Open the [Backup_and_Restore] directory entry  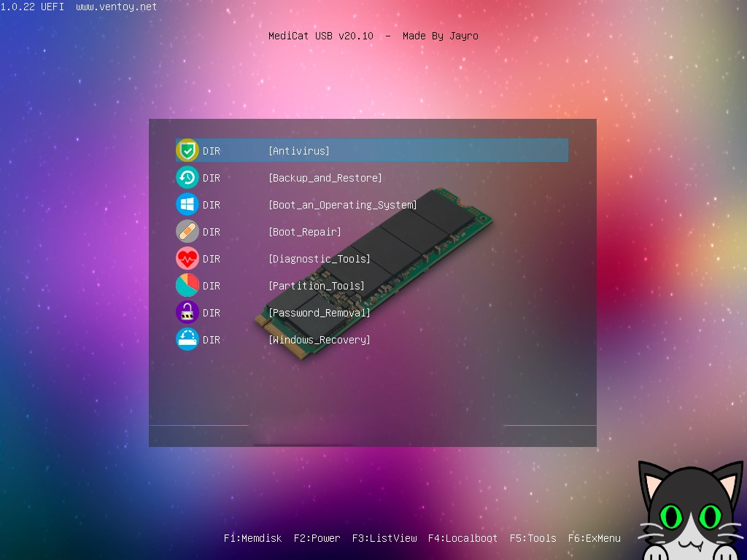click(x=372, y=178)
